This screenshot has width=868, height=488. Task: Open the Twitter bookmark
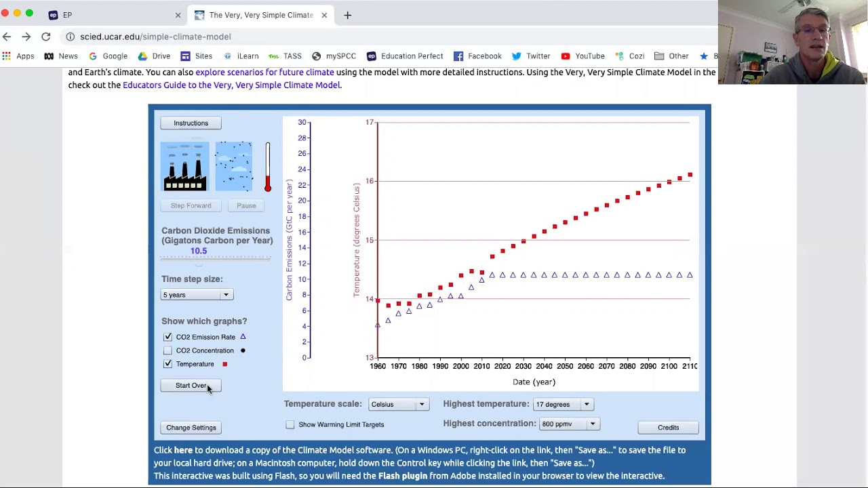531,56
